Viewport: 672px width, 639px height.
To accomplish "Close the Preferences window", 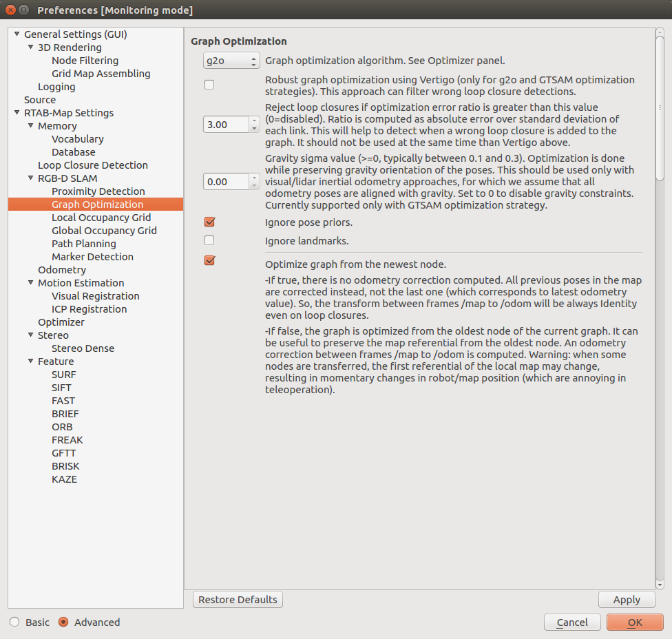I will 11,10.
